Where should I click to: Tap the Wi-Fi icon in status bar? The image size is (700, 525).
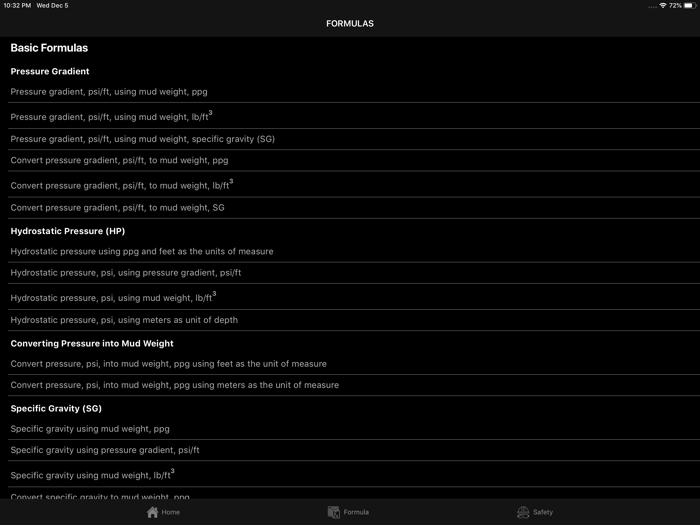click(x=662, y=5)
